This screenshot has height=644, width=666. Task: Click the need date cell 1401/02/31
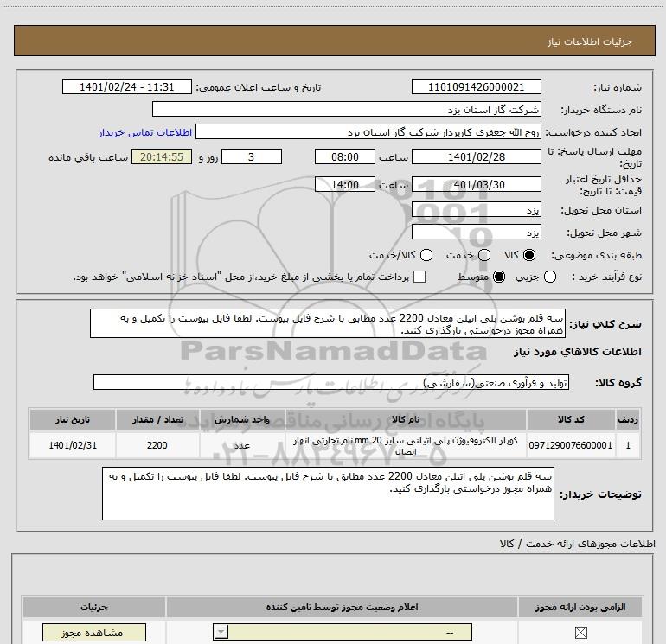pos(73,445)
